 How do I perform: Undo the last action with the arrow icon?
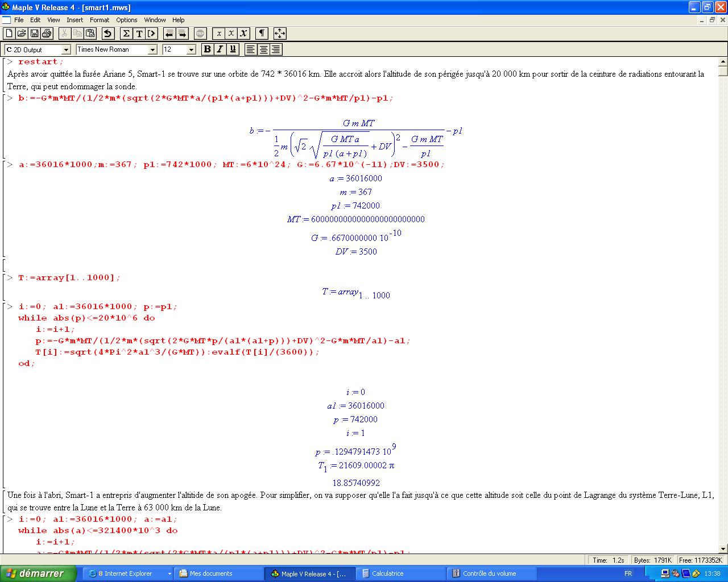(x=108, y=34)
